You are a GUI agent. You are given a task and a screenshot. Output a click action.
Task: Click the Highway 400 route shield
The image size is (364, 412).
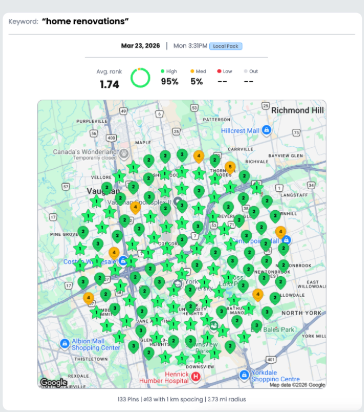click(111, 138)
